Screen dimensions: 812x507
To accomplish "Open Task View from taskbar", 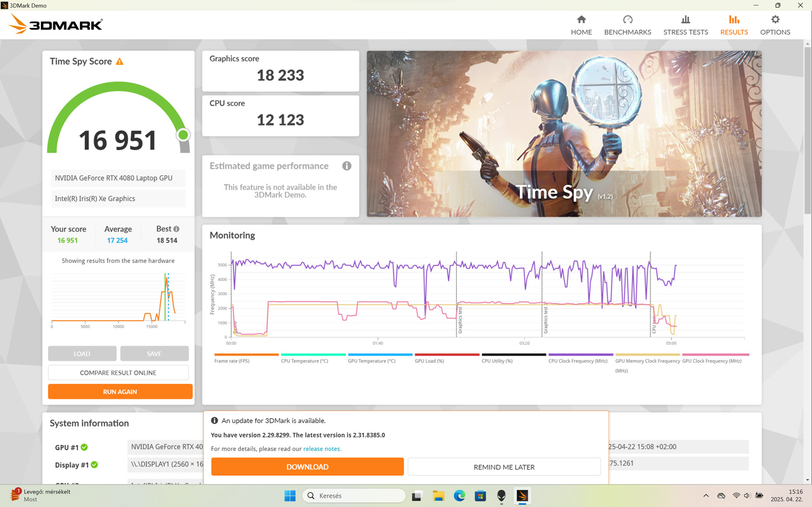I will pyautogui.click(x=417, y=496).
